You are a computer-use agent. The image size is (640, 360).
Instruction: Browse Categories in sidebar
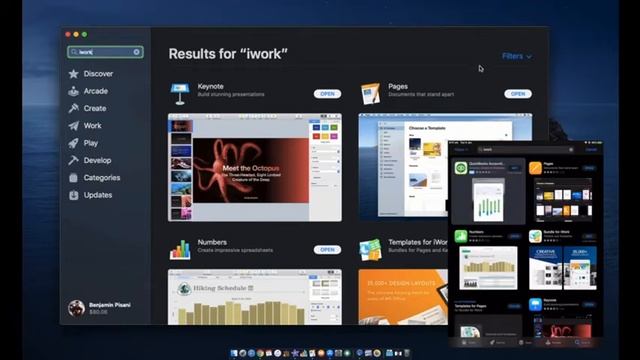tap(94, 178)
